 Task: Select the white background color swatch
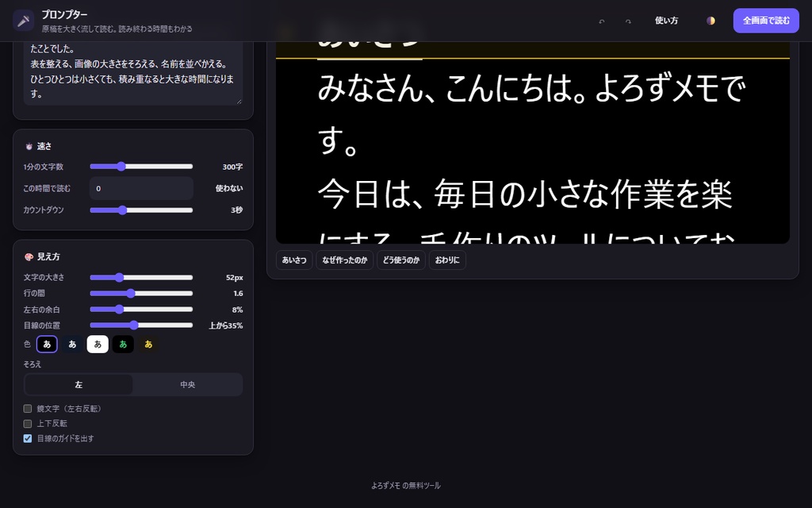click(x=98, y=344)
